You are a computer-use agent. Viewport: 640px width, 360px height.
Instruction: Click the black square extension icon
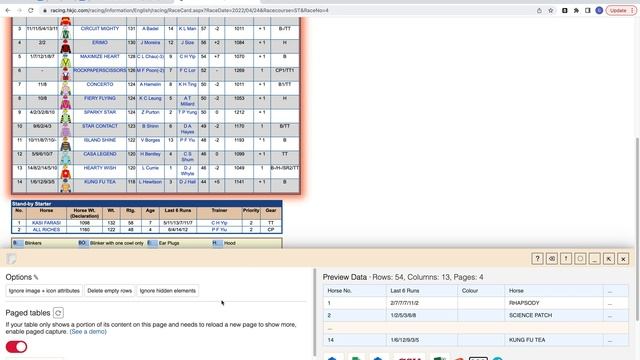pyautogui.click(x=565, y=10)
